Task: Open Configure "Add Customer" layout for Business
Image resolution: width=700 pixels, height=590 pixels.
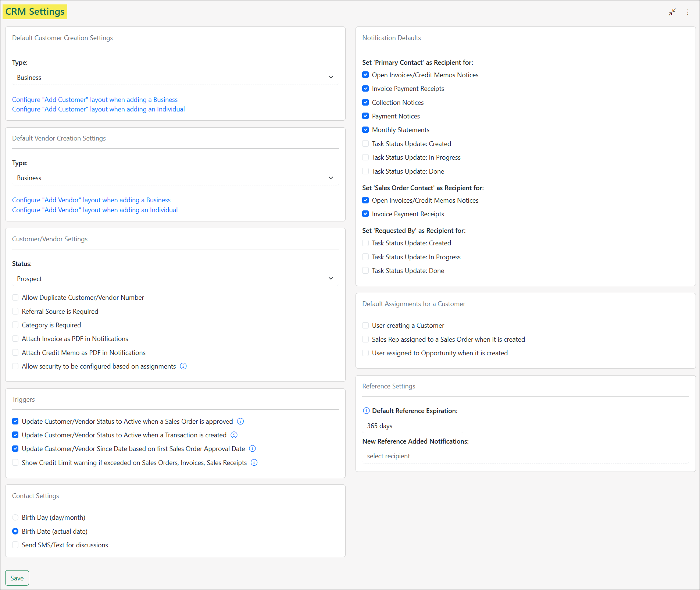Action: click(94, 99)
